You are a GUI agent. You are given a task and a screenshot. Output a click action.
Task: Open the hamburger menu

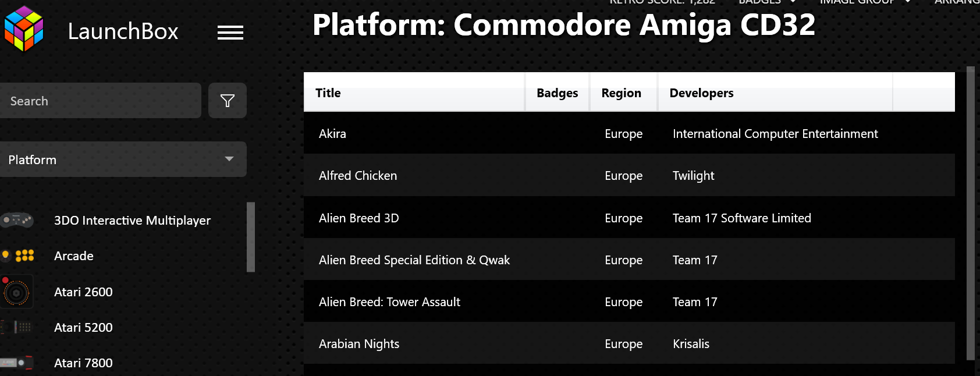(x=230, y=33)
